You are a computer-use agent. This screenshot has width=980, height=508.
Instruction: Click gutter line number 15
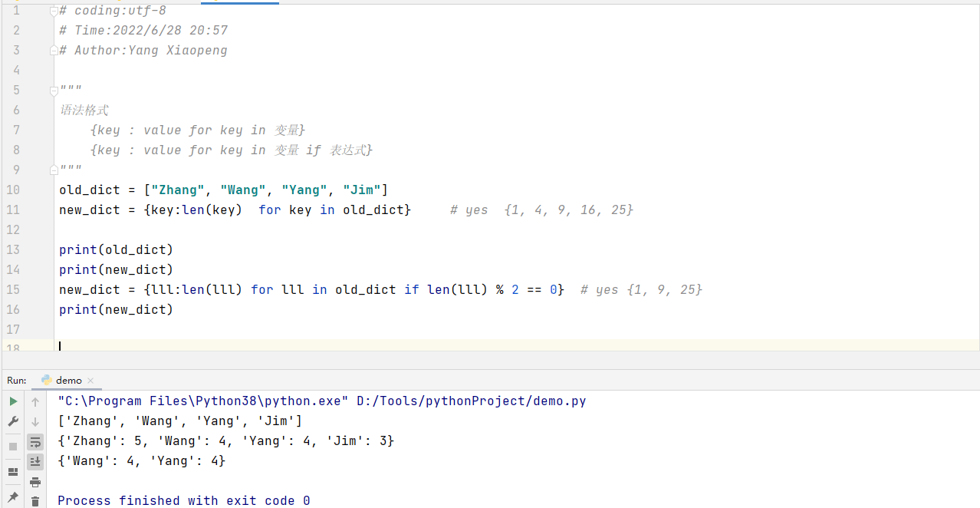pyautogui.click(x=12, y=290)
